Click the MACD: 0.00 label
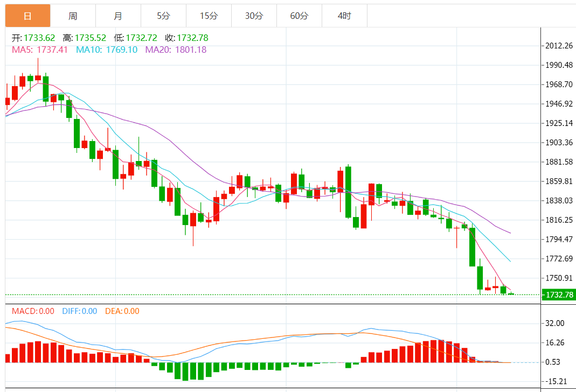576x392 pixels. point(33,311)
